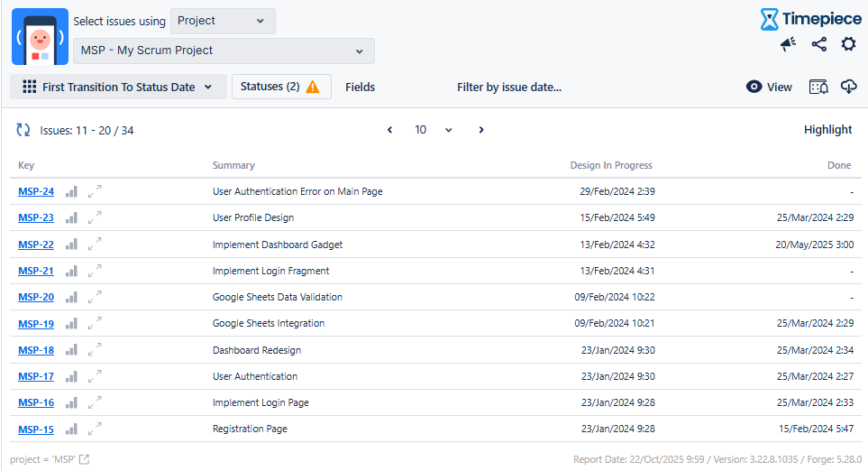This screenshot has width=868, height=471.
Task: Open the chart icon for MSP-21
Action: point(71,271)
